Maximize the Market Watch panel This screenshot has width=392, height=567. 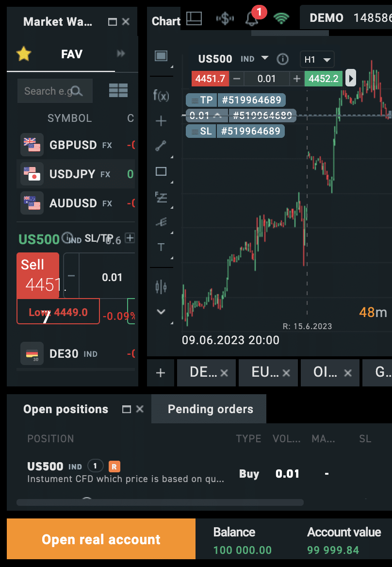pos(113,22)
